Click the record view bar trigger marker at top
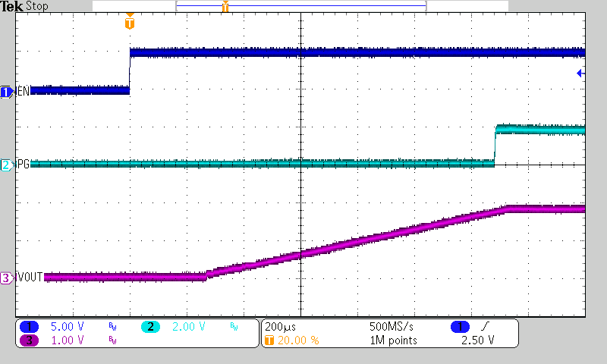Image resolution: width=607 pixels, height=364 pixels. pyautogui.click(x=225, y=7)
